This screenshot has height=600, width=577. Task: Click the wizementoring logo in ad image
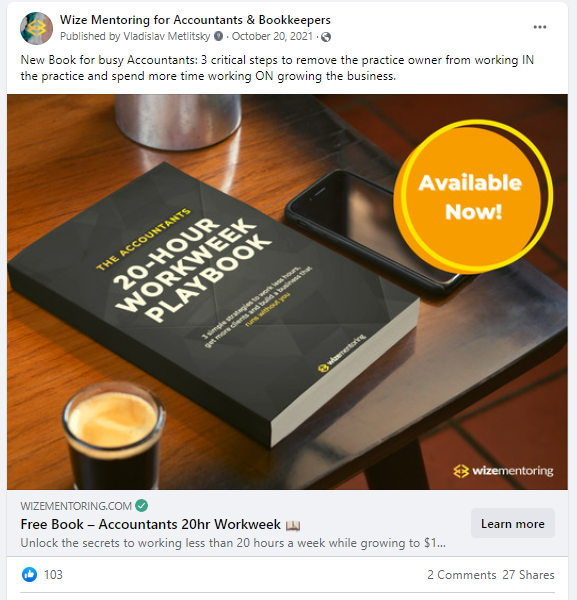click(x=503, y=471)
